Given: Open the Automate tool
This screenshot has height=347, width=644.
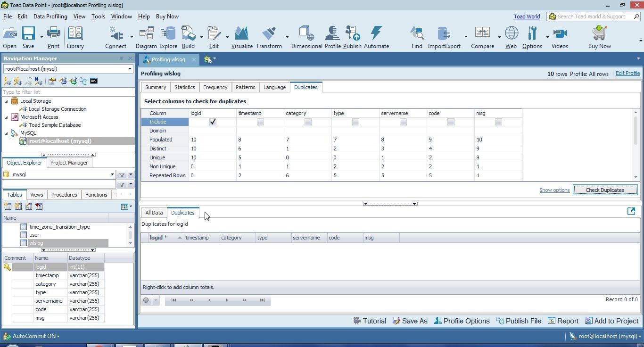Looking at the screenshot, I should pyautogui.click(x=376, y=37).
